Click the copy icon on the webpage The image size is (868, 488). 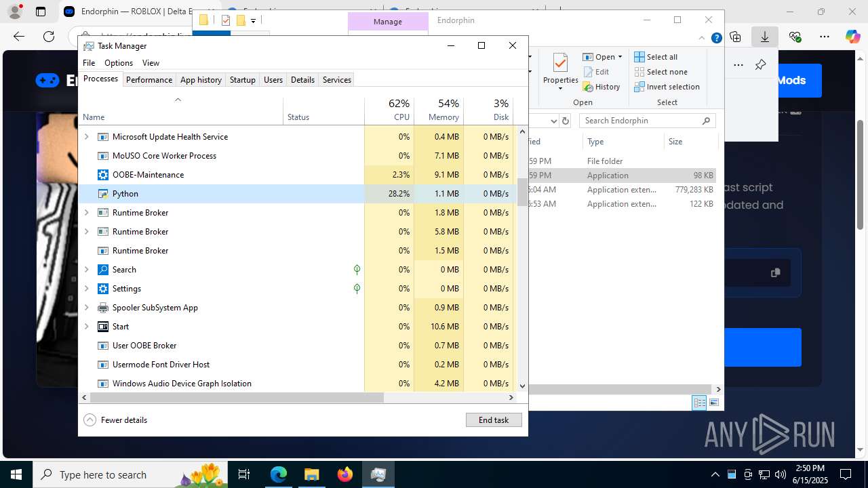(x=775, y=272)
